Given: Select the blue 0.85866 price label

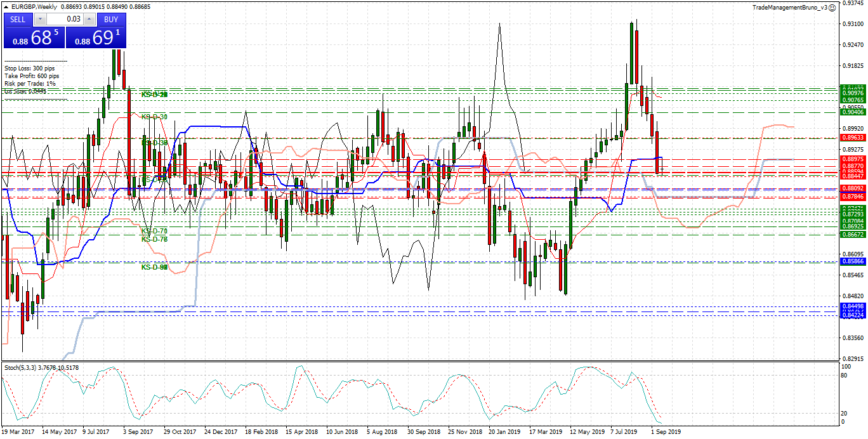Looking at the screenshot, I should 852,261.
